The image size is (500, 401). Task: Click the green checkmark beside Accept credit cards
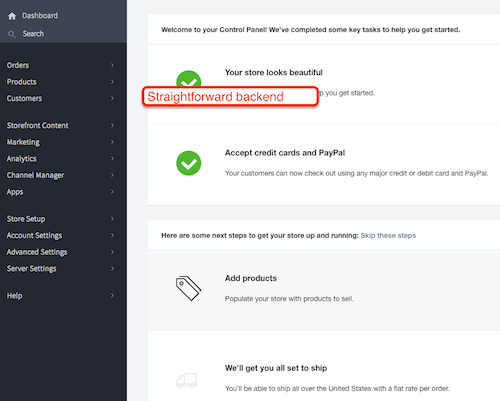(189, 163)
